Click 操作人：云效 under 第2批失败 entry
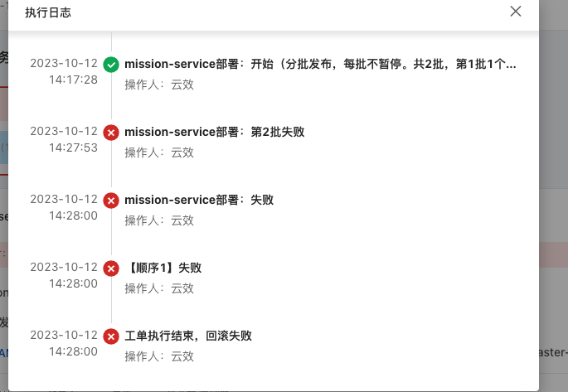The image size is (568, 392). 159,152
